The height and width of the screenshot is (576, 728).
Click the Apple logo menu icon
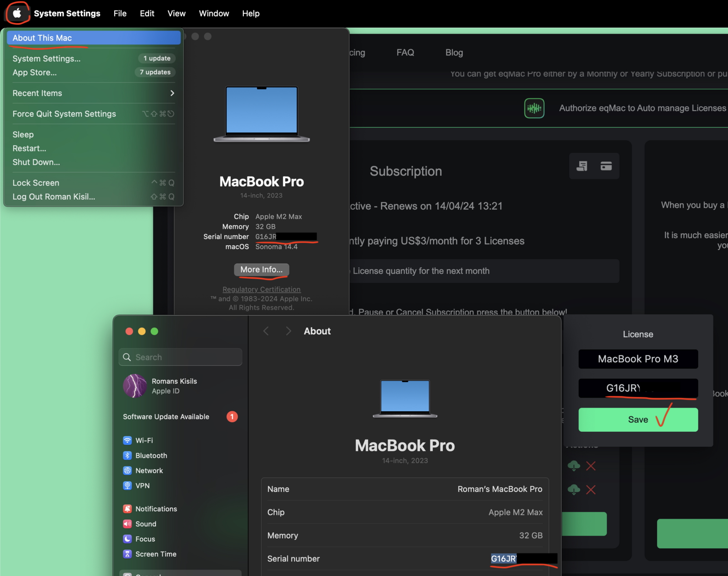click(x=17, y=13)
